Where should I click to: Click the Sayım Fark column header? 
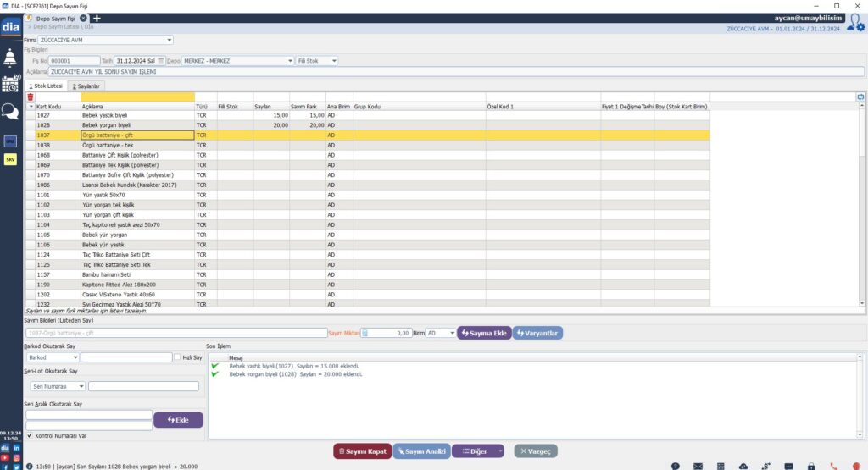[307, 106]
